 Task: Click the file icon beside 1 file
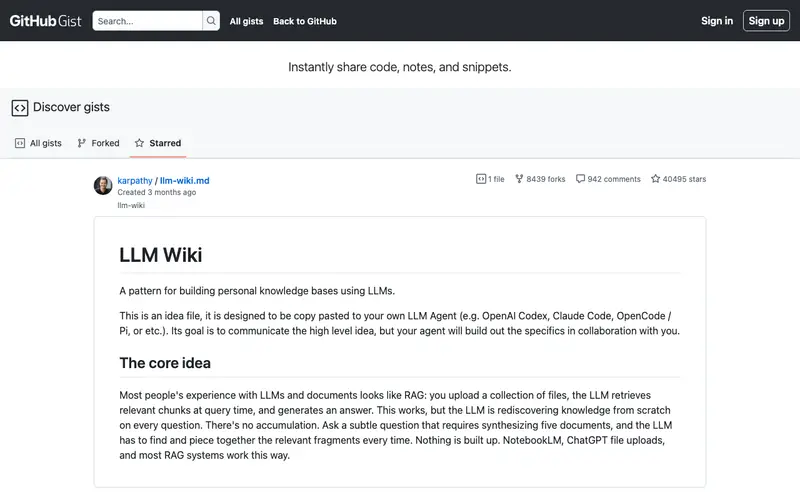pos(481,179)
